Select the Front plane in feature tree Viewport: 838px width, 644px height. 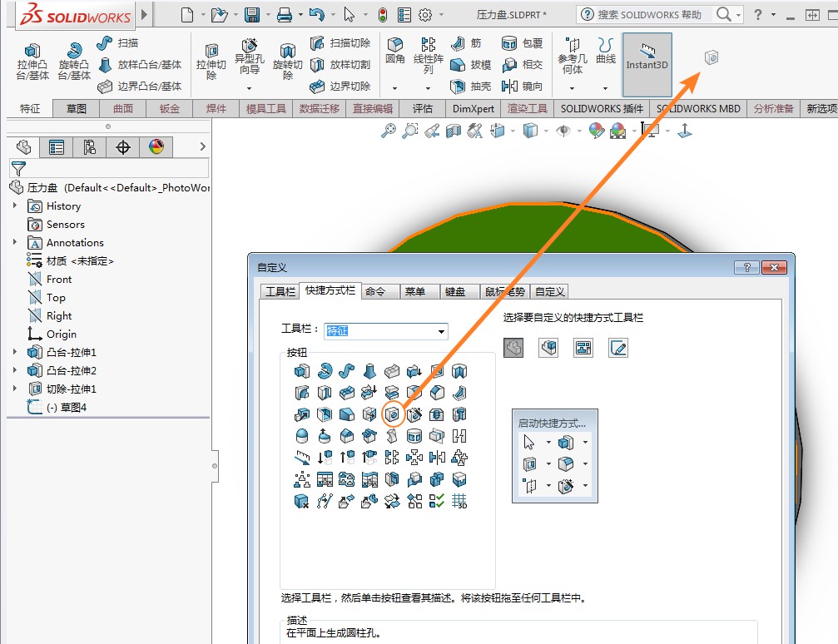click(50, 279)
